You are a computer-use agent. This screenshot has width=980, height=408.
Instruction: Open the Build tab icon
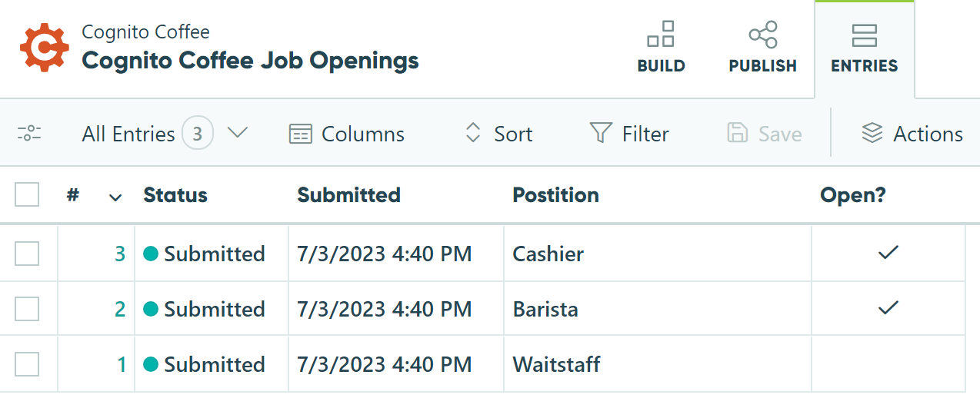(661, 35)
